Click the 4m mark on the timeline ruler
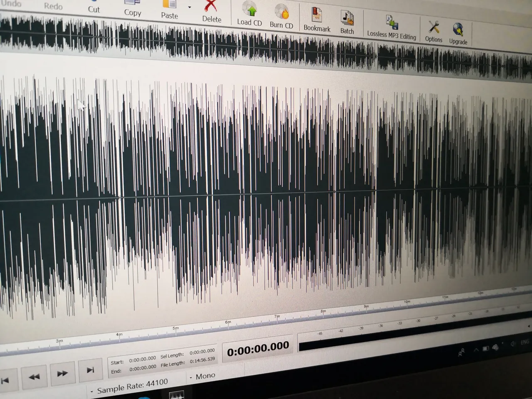The height and width of the screenshot is (399, 532). pyautogui.click(x=119, y=335)
